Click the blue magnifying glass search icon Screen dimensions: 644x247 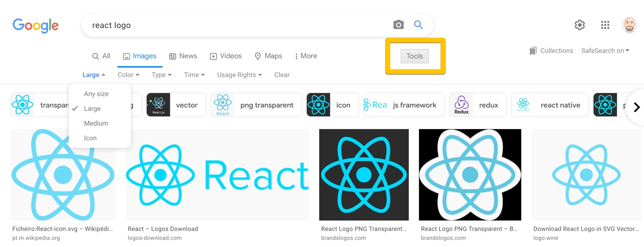(418, 25)
